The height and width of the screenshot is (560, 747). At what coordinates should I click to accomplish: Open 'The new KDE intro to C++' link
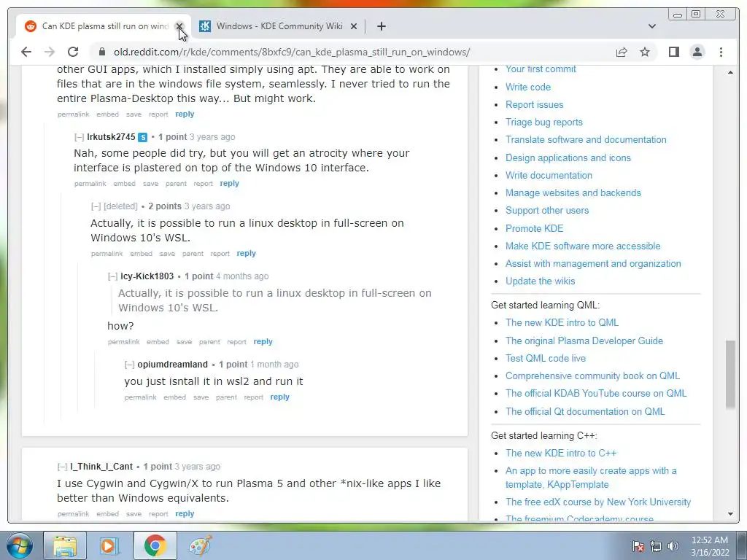tap(561, 454)
